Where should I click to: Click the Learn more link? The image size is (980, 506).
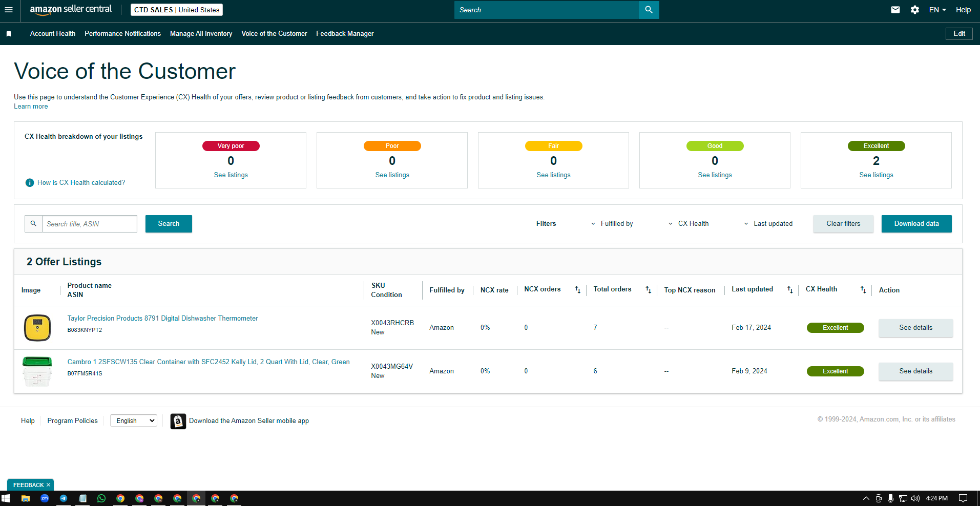click(31, 107)
